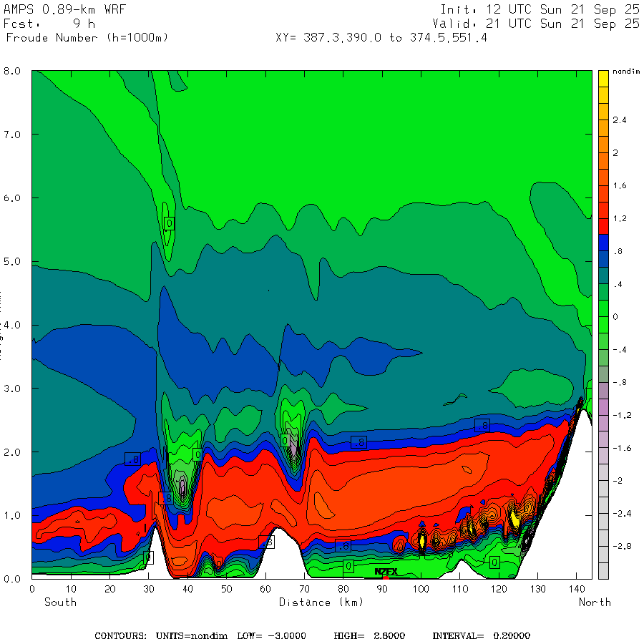
Task: Click the "HIGH= 2.8000" footer value
Action: point(369,636)
